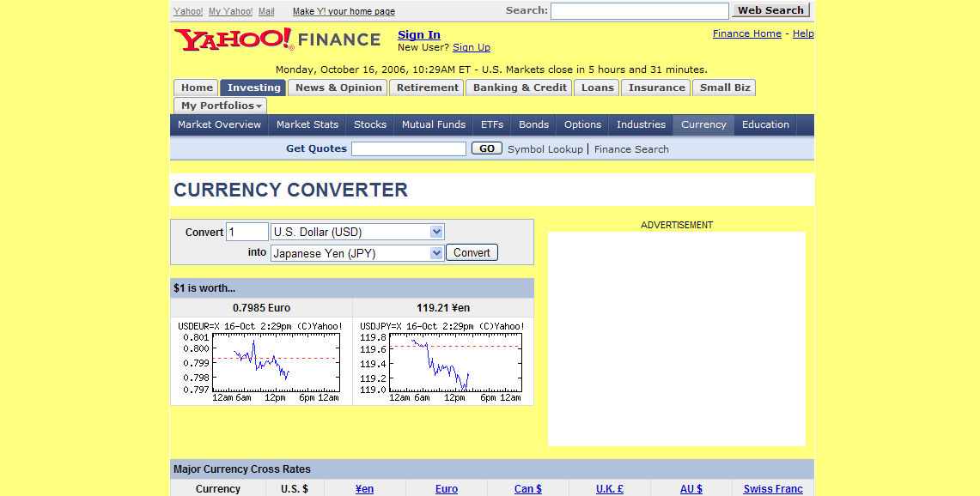Open the Mail link
Image resolution: width=980 pixels, height=496 pixels.
click(x=266, y=11)
